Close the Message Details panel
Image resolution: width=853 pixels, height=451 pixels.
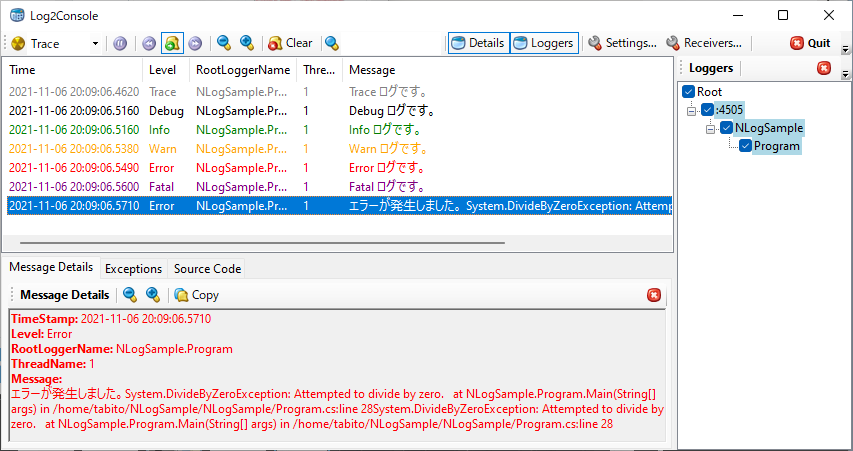tap(654, 295)
